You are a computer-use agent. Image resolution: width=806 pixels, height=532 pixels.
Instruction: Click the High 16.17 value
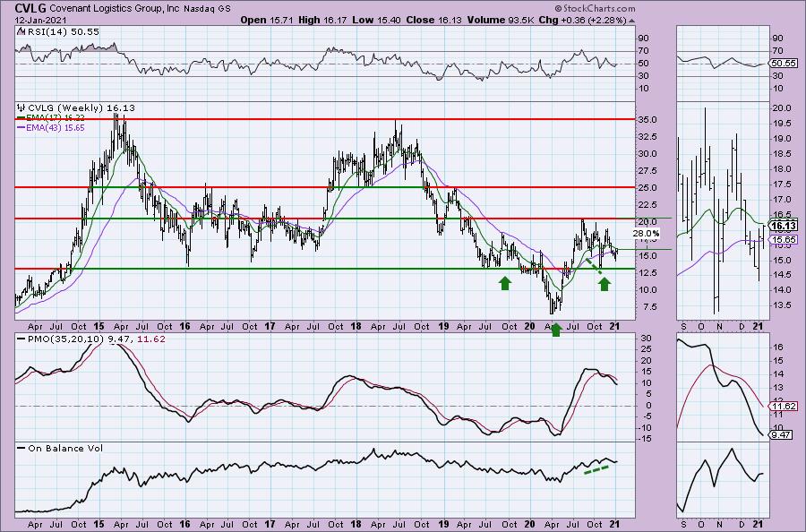pos(322,21)
